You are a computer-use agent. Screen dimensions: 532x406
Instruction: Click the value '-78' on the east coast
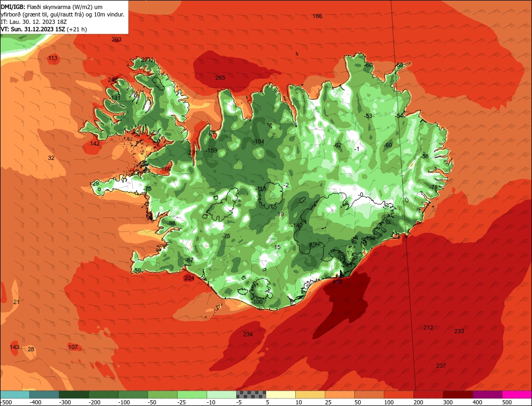tap(433, 187)
